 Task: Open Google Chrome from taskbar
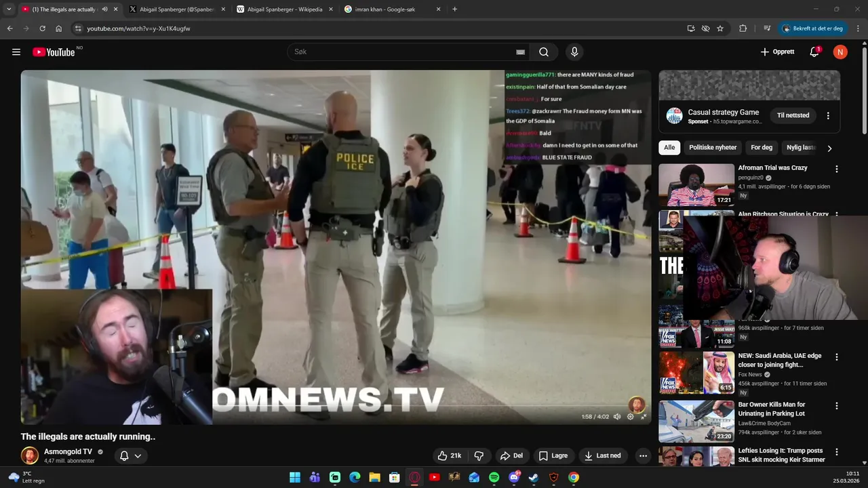point(574,477)
